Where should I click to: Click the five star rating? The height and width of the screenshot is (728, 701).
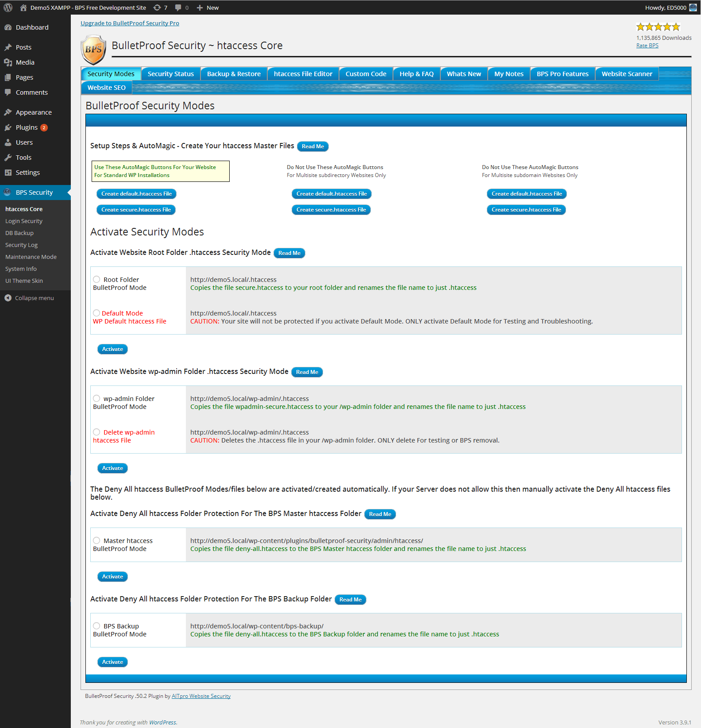click(x=658, y=27)
